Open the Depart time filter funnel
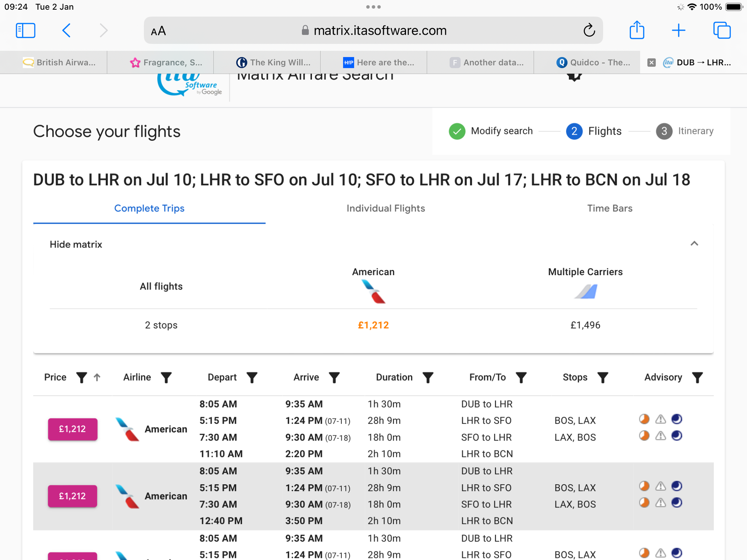Image resolution: width=747 pixels, height=560 pixels. point(252,377)
